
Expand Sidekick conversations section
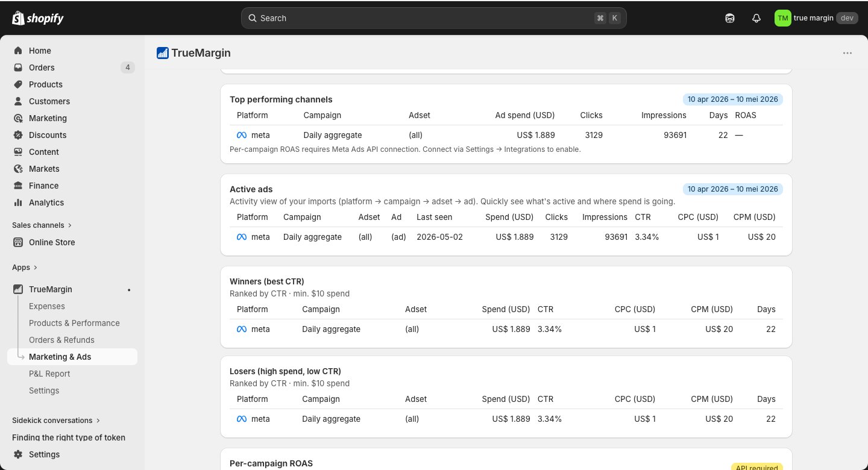coord(56,421)
